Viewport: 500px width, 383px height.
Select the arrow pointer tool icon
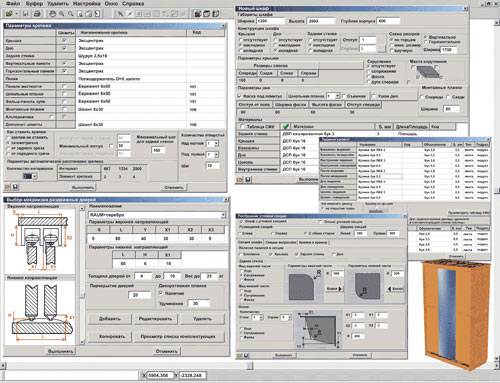pos(120,14)
